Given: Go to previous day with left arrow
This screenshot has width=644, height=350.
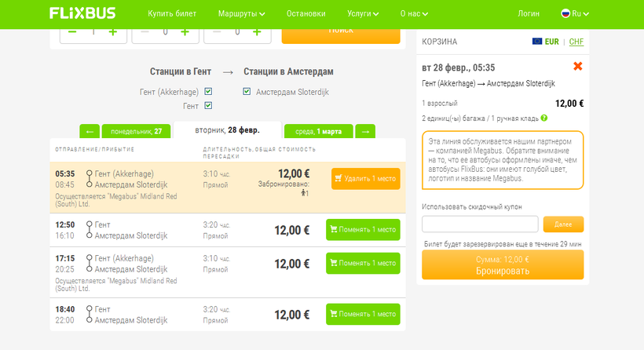Looking at the screenshot, I should click(x=90, y=131).
